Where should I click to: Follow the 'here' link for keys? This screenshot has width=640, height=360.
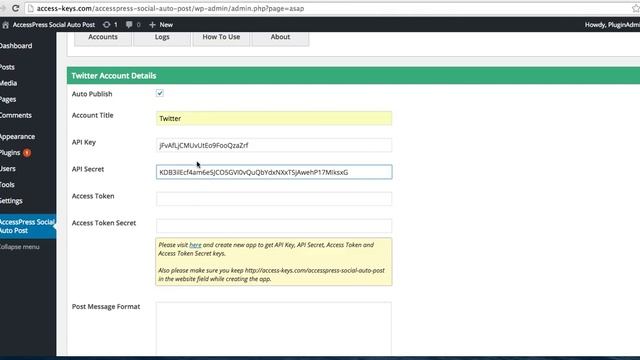pyautogui.click(x=195, y=245)
